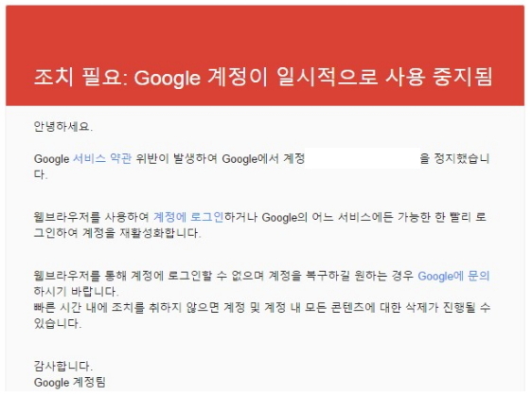
Task: Click the final 있습니다 line of the warning
Action: click(58, 323)
